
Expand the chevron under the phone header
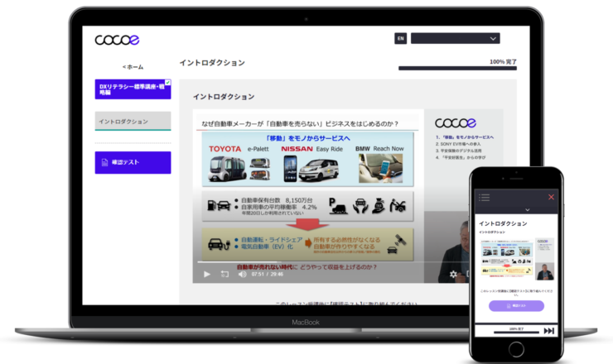point(528,210)
